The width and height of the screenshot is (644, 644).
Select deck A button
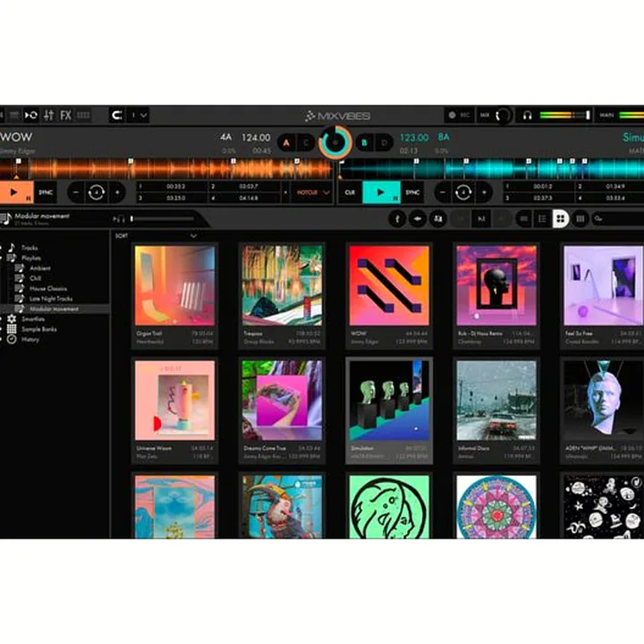click(286, 142)
